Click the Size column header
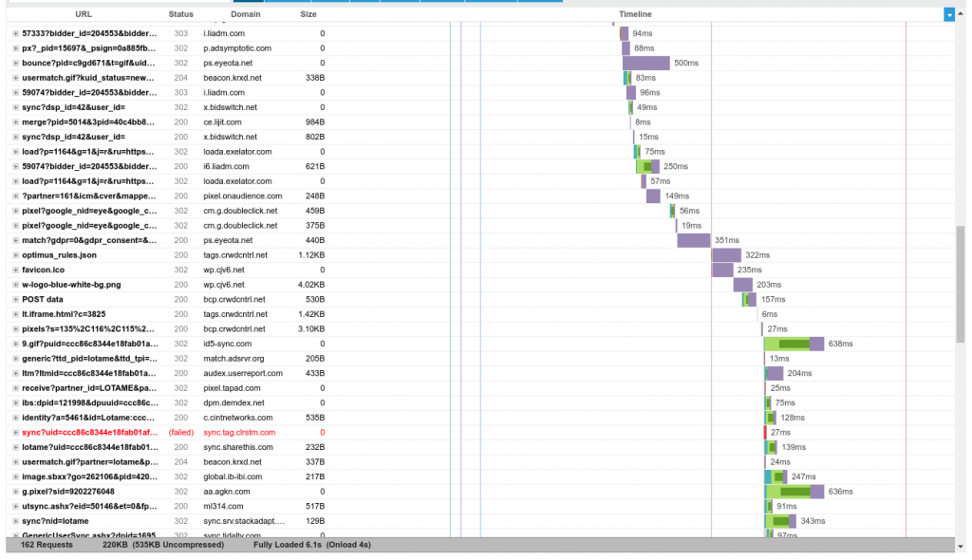This screenshot has height=560, width=972. click(x=308, y=14)
